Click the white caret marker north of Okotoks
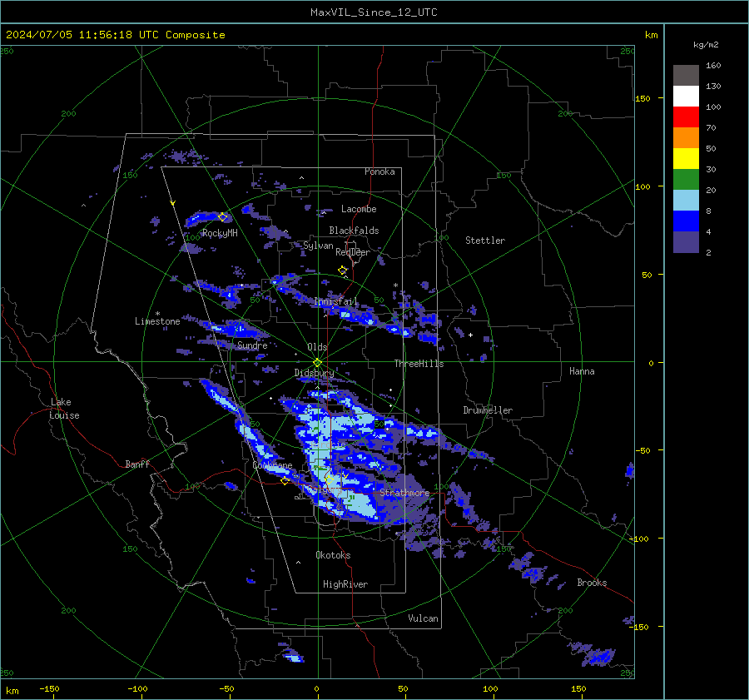Image resolution: width=749 pixels, height=700 pixels. click(298, 563)
